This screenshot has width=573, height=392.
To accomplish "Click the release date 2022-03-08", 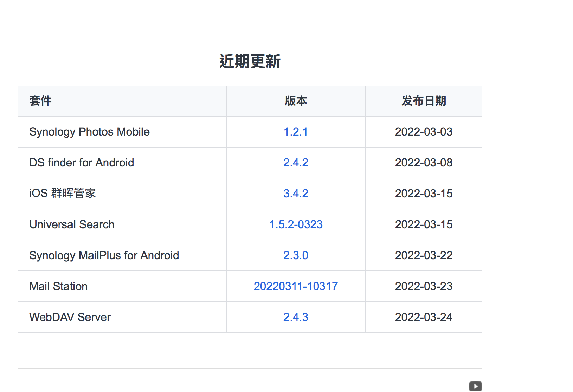I will pos(424,163).
